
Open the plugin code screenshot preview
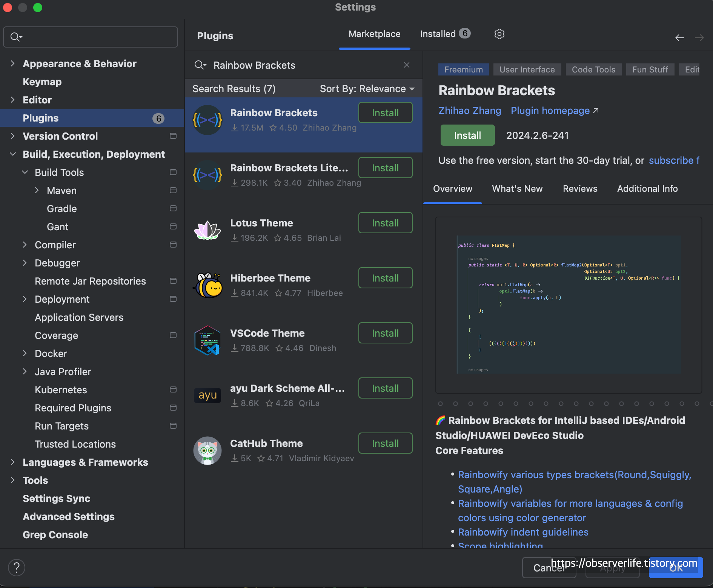pyautogui.click(x=569, y=305)
